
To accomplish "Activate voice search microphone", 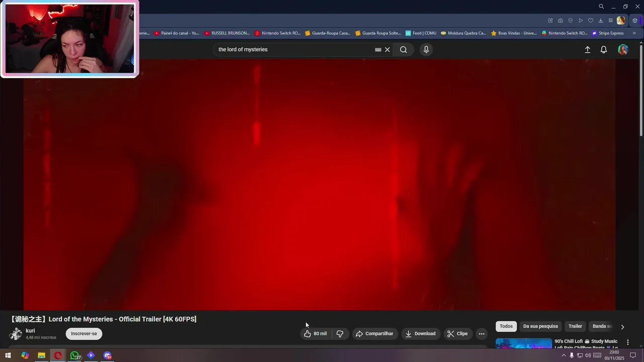I will pos(426,49).
